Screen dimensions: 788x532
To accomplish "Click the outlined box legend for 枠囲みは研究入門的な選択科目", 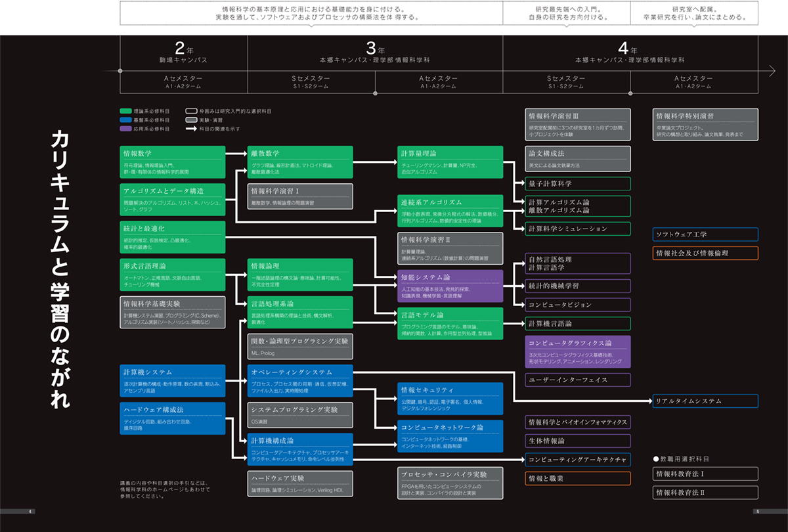I will pos(192,112).
